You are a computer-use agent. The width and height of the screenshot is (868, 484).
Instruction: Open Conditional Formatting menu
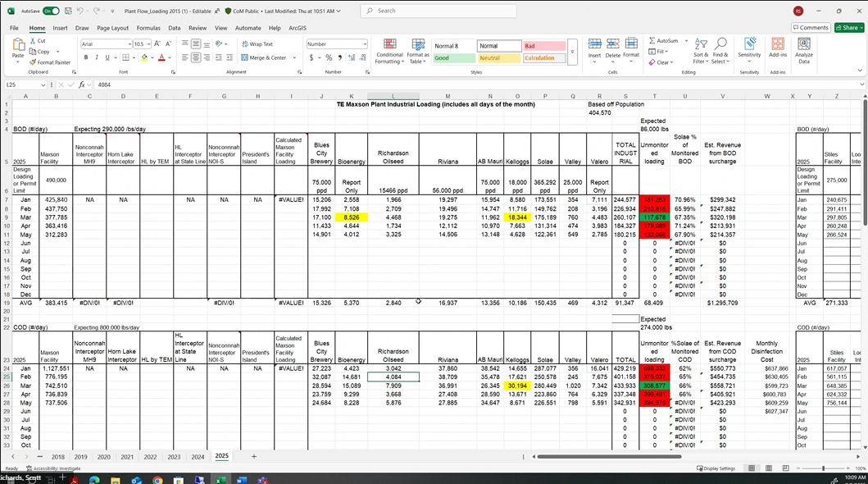[x=389, y=51]
